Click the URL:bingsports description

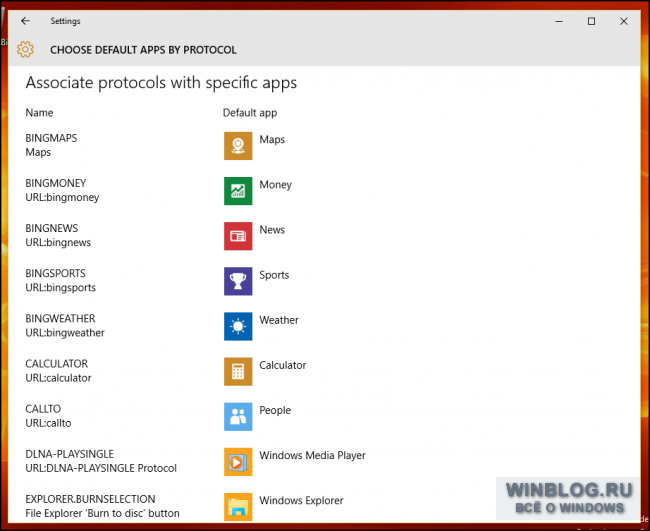pyautogui.click(x=61, y=288)
